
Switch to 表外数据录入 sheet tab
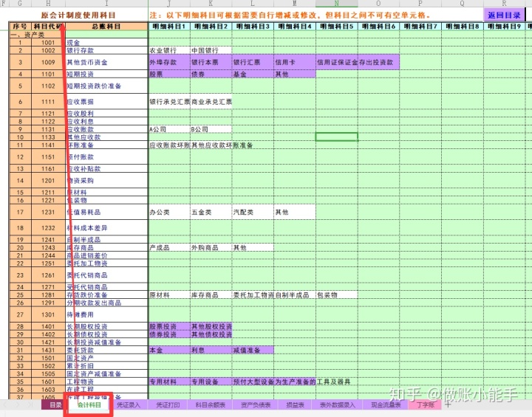click(x=337, y=404)
